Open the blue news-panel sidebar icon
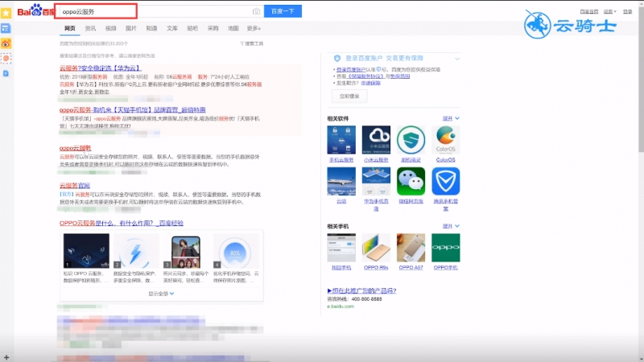 pyautogui.click(x=6, y=28)
